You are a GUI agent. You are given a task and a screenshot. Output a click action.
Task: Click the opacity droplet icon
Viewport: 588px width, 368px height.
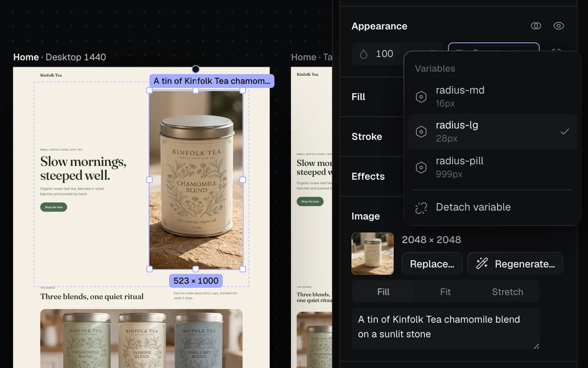(x=363, y=54)
